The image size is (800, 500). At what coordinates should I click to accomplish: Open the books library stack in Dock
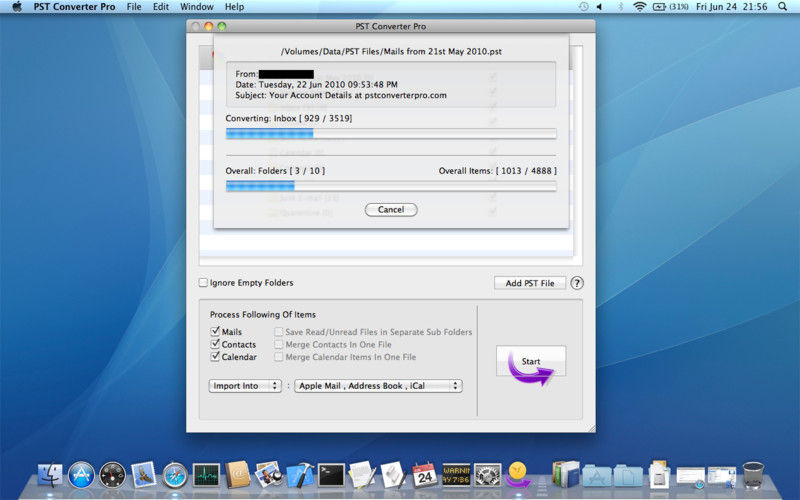[566, 475]
